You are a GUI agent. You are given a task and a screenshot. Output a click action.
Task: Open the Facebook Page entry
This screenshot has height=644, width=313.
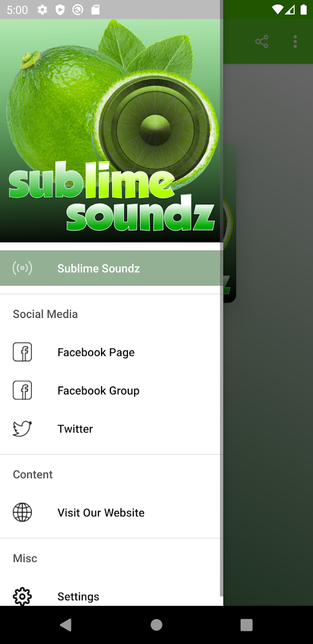(x=110, y=352)
